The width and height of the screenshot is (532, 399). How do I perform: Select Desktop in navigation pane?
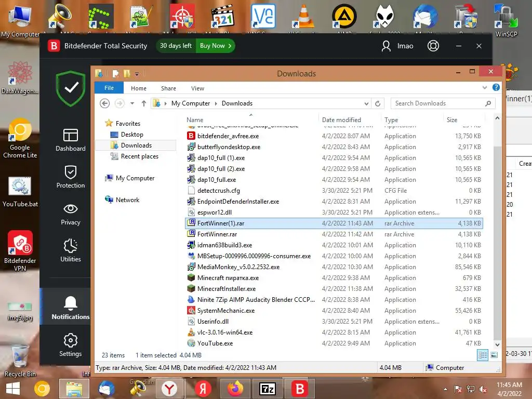point(132,135)
